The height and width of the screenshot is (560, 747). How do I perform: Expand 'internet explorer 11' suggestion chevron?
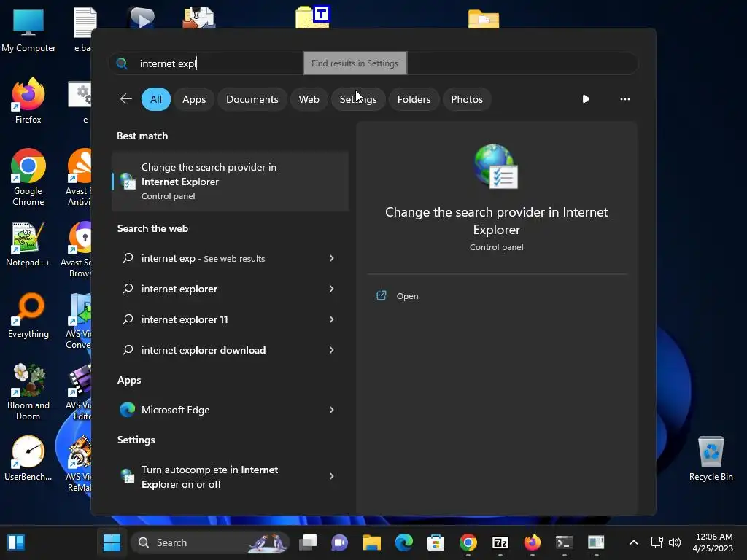[331, 319]
